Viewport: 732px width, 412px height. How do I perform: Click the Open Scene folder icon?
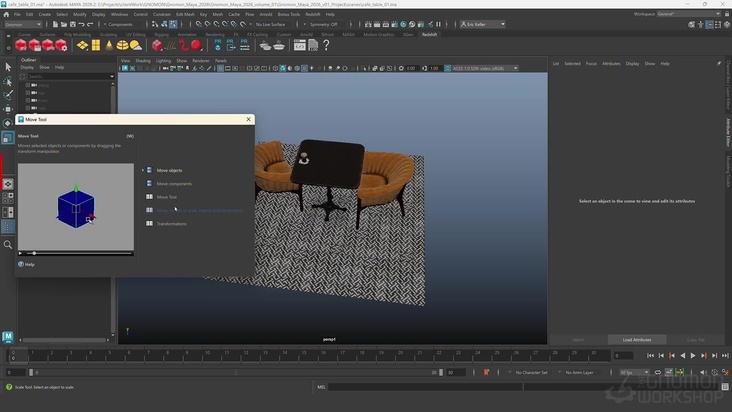pyautogui.click(x=64, y=24)
